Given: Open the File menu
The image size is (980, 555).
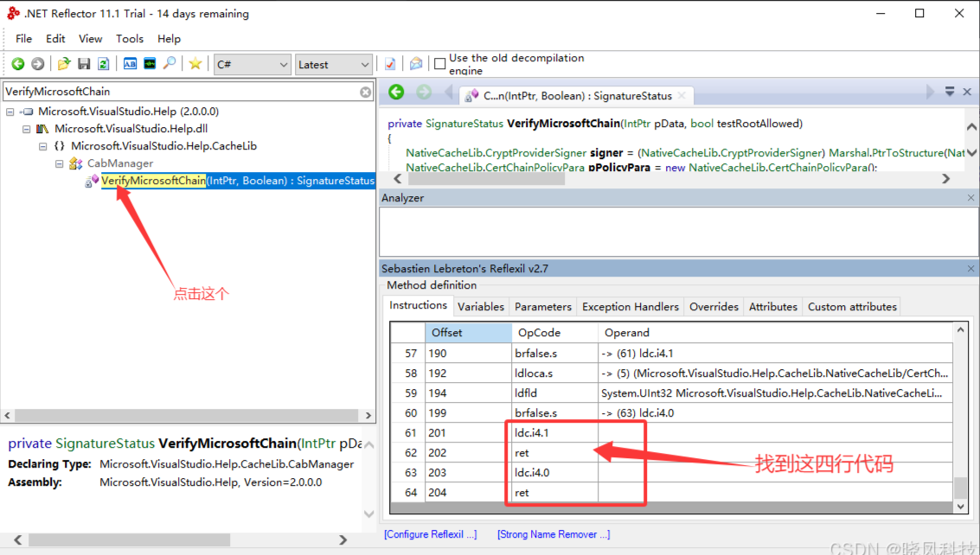Looking at the screenshot, I should click(23, 39).
